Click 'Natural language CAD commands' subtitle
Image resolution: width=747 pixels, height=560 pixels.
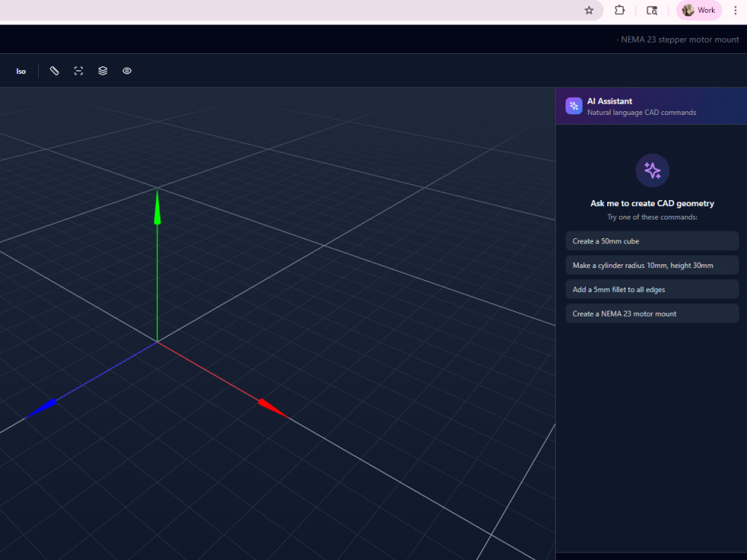pos(641,113)
